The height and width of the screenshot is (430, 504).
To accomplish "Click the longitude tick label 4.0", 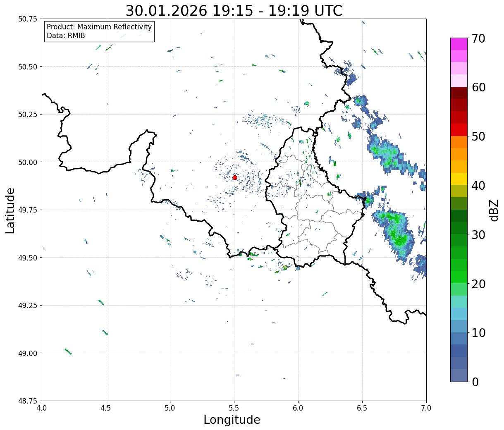I will pyautogui.click(x=42, y=408).
